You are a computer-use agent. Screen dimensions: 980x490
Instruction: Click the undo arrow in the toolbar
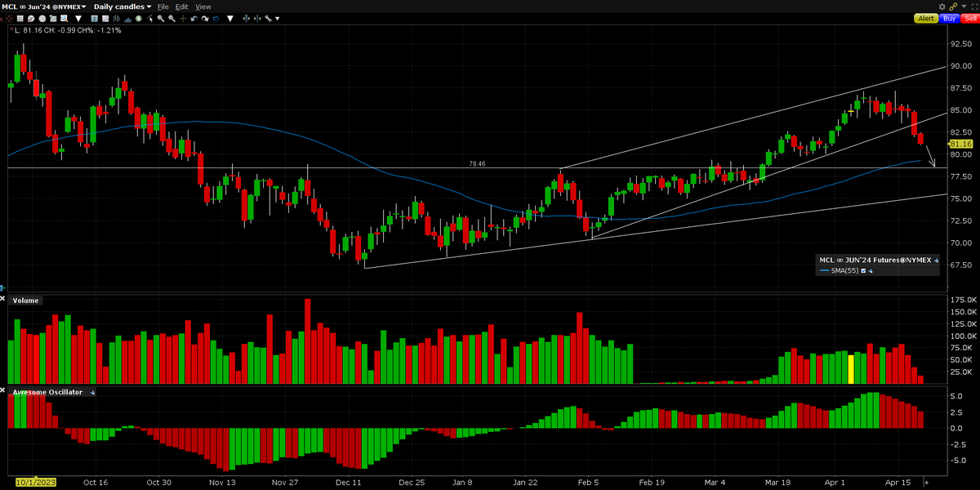[x=194, y=18]
